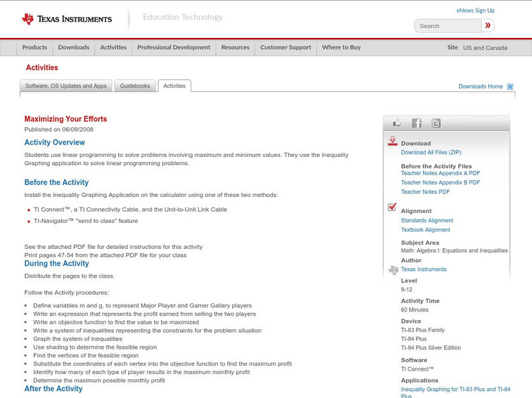Click Published on 06/09/2008 text
This screenshot has height=398, width=532.
(x=59, y=129)
